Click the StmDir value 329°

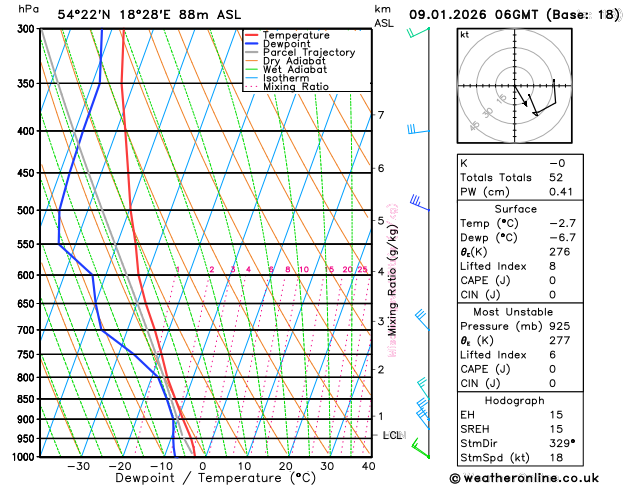tap(562, 443)
